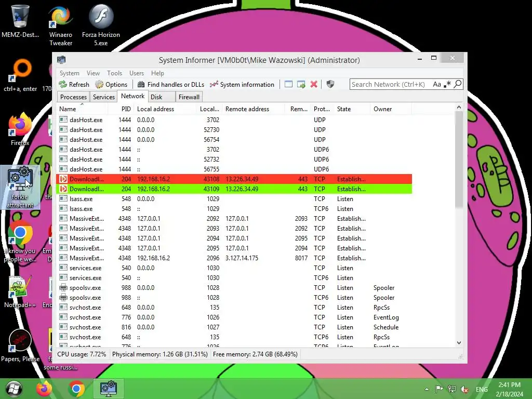This screenshot has width=532, height=399.
Task: Click the Action Center flag tray icon
Action: [439, 389]
